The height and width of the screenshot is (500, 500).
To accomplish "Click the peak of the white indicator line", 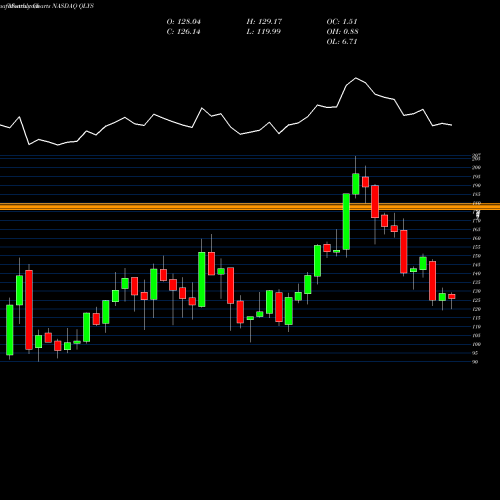I will tap(356, 78).
